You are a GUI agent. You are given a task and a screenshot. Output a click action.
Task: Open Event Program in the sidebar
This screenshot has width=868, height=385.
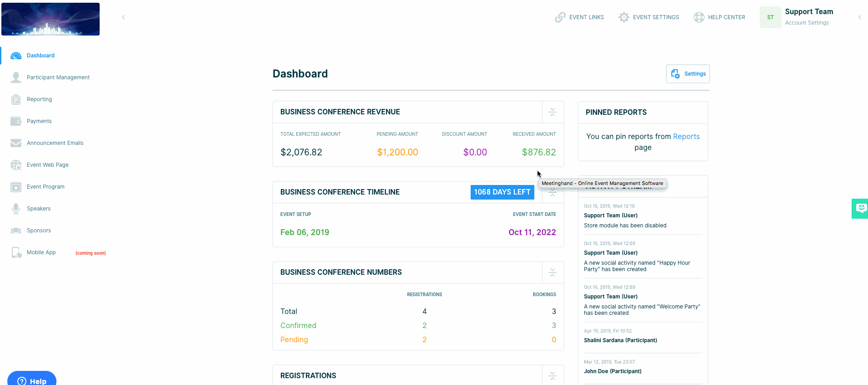click(x=46, y=187)
